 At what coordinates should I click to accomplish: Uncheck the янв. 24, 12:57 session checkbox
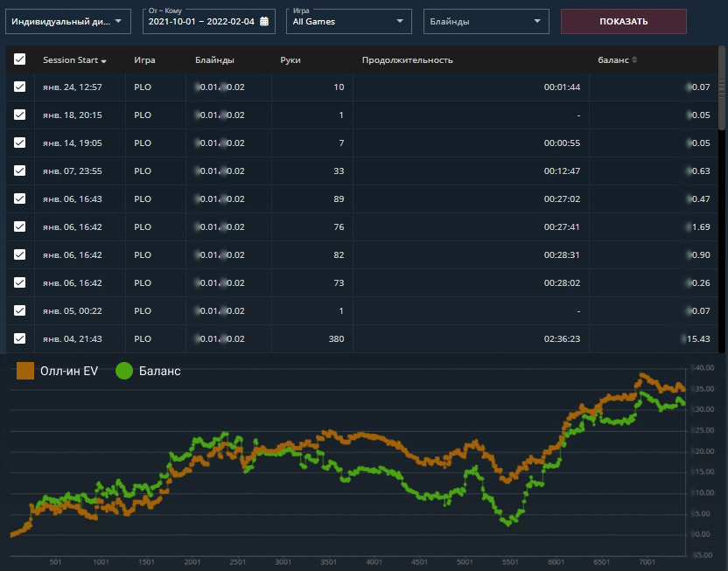(x=20, y=87)
